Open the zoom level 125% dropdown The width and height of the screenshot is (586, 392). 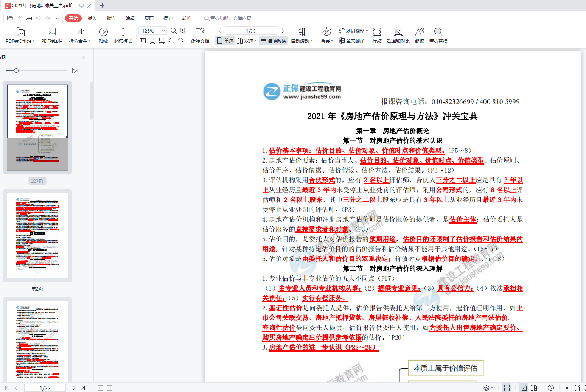coord(152,30)
